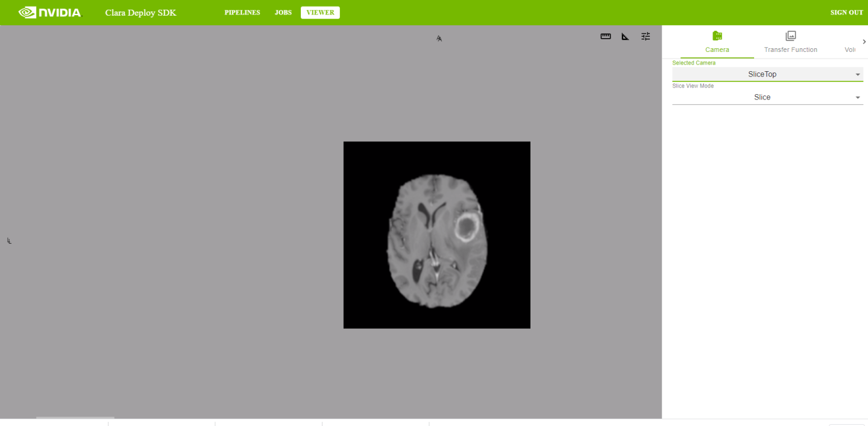Image resolution: width=868 pixels, height=426 pixels.
Task: Open the Selected Camera dropdown showing SliceTop
Action: coord(767,74)
